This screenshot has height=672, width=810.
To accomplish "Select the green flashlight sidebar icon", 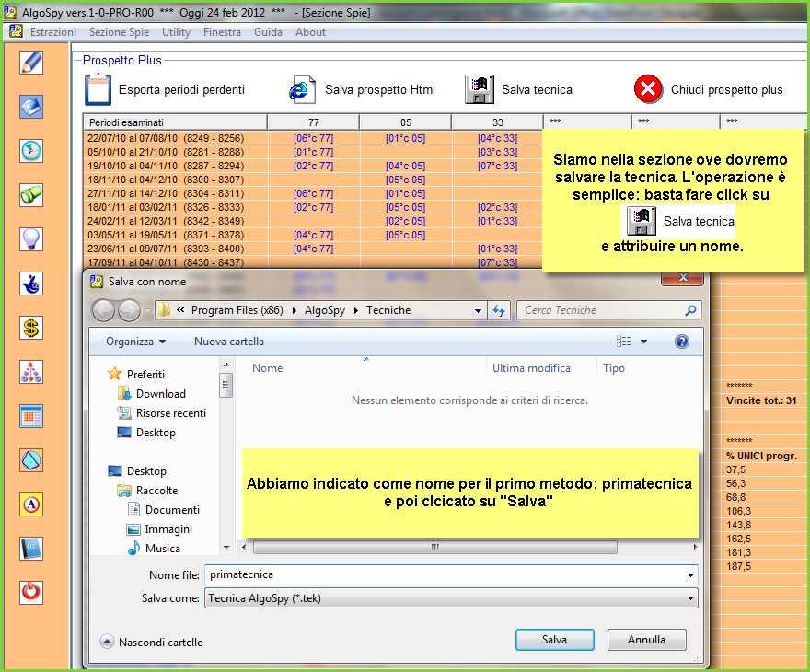I will click(x=31, y=195).
